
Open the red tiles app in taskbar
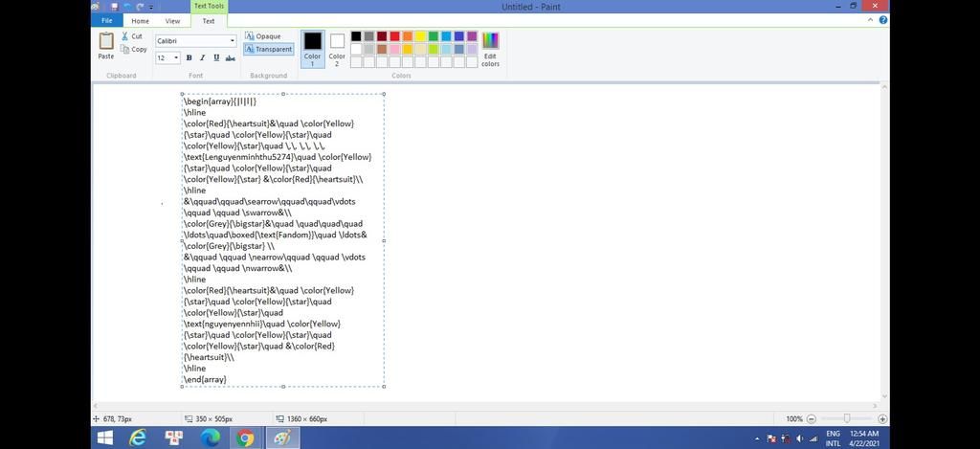pos(174,438)
